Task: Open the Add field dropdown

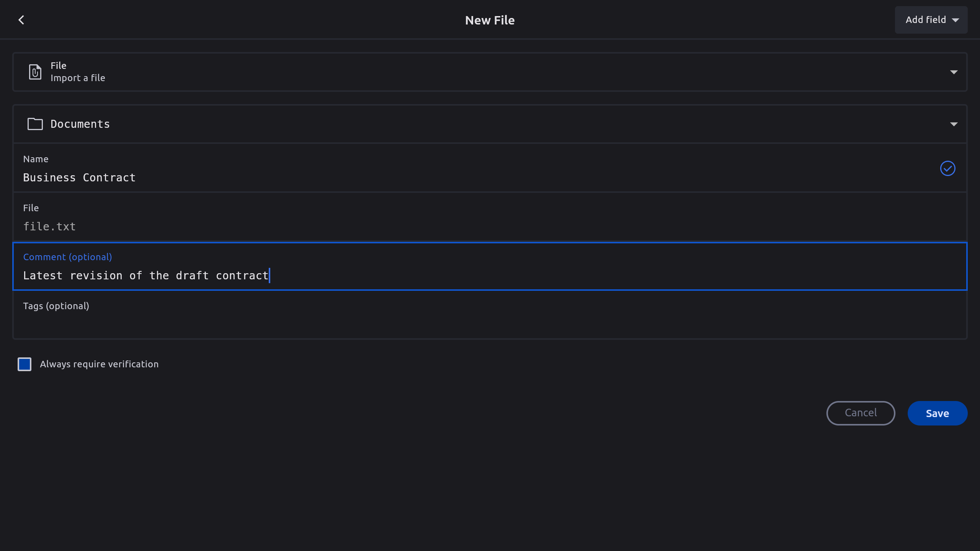Action: 931,20
